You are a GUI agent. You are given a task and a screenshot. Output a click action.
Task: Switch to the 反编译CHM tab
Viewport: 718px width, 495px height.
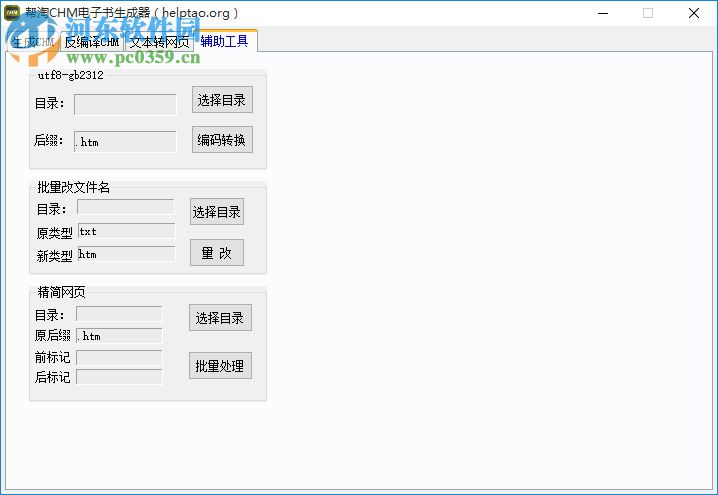point(92,42)
